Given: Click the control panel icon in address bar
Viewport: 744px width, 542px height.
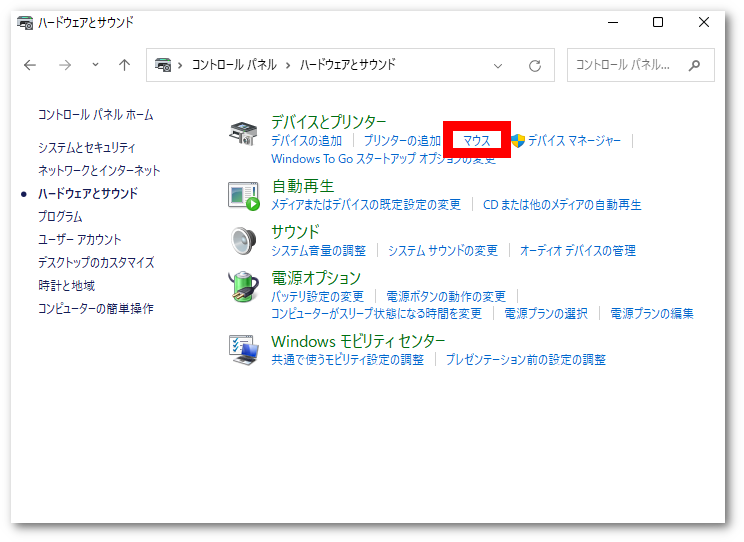Looking at the screenshot, I should 163,65.
